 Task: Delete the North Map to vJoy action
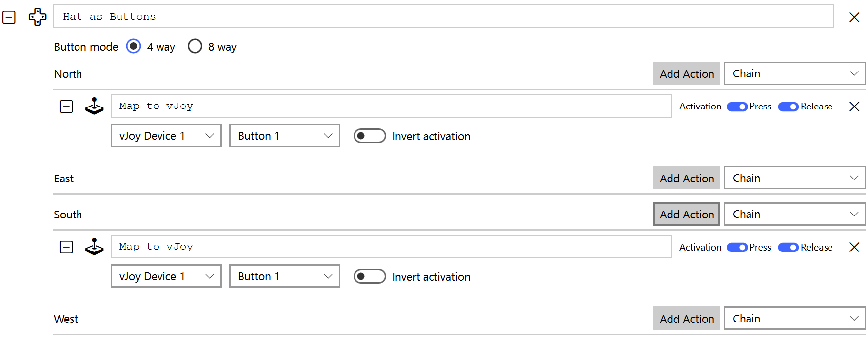pyautogui.click(x=854, y=107)
